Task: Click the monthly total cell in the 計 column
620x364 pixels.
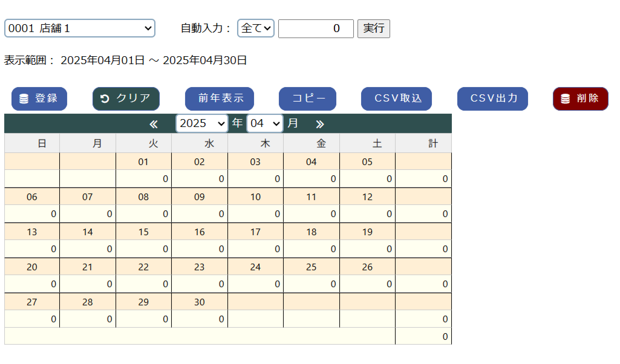Action: [423, 336]
